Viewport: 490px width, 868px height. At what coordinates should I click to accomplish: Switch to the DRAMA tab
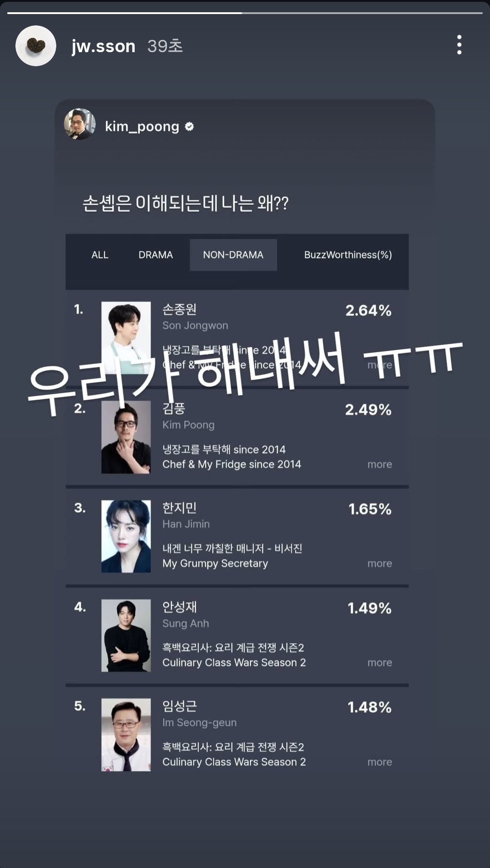(x=156, y=255)
